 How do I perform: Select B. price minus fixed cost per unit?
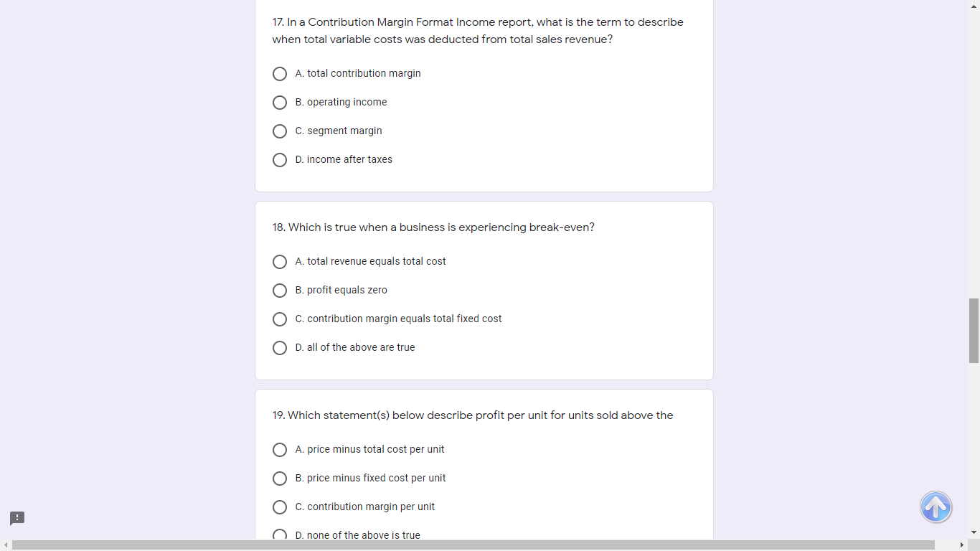point(280,478)
